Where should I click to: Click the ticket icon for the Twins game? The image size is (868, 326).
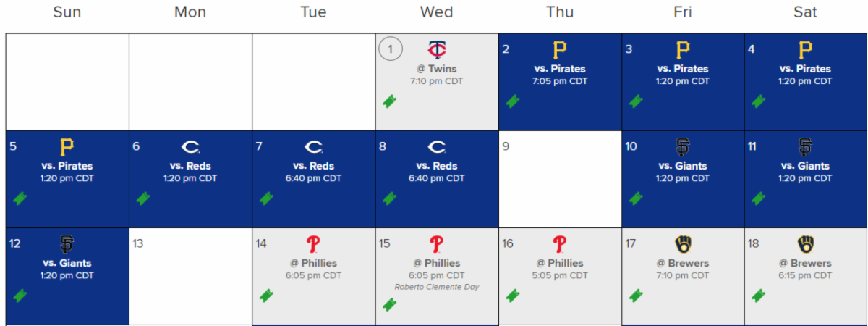tap(390, 101)
